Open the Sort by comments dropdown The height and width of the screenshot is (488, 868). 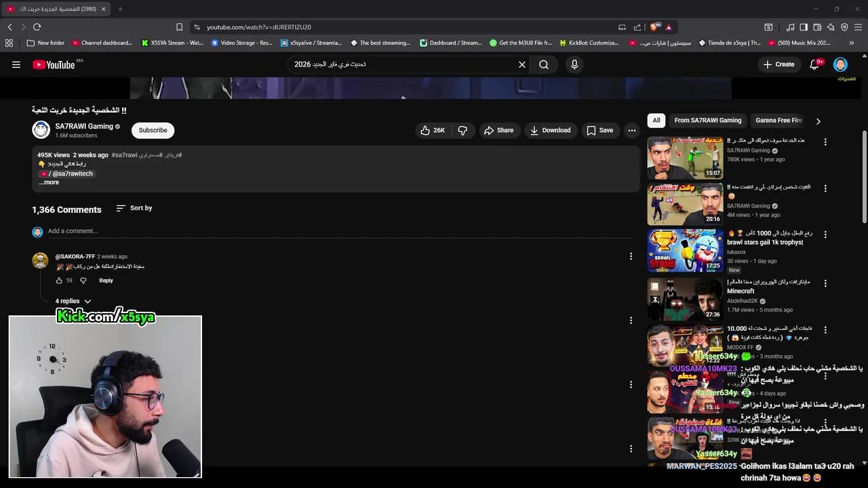point(134,208)
